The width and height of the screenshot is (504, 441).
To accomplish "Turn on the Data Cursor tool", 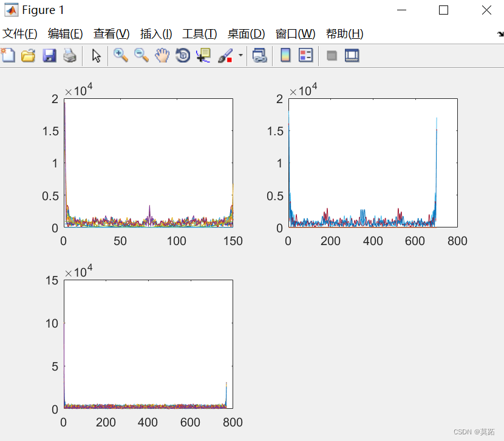I will click(203, 55).
